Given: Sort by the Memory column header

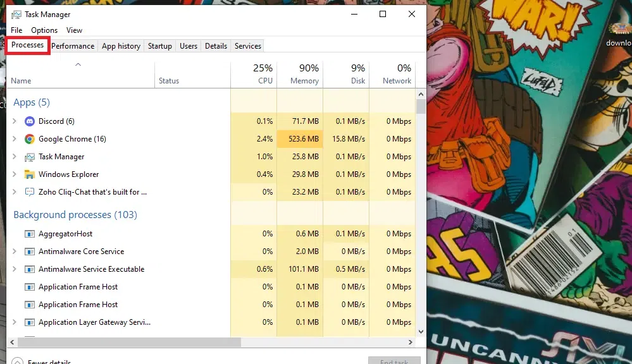Looking at the screenshot, I should coord(300,75).
